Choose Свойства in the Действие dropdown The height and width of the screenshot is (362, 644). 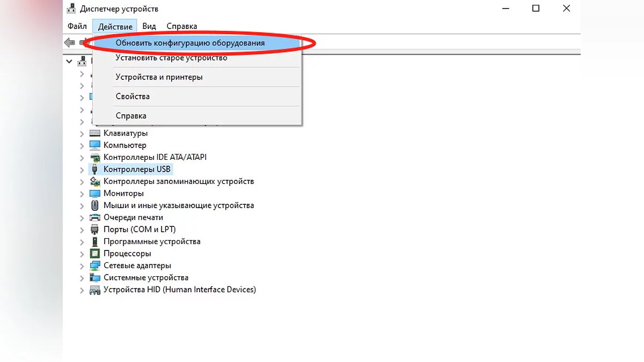pos(197,96)
